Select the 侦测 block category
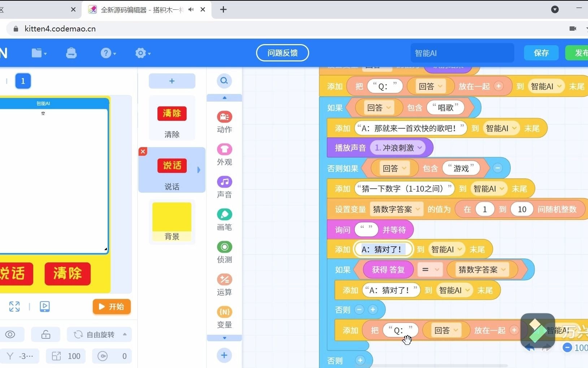Viewport: 588px width, 368px height. [x=224, y=252]
